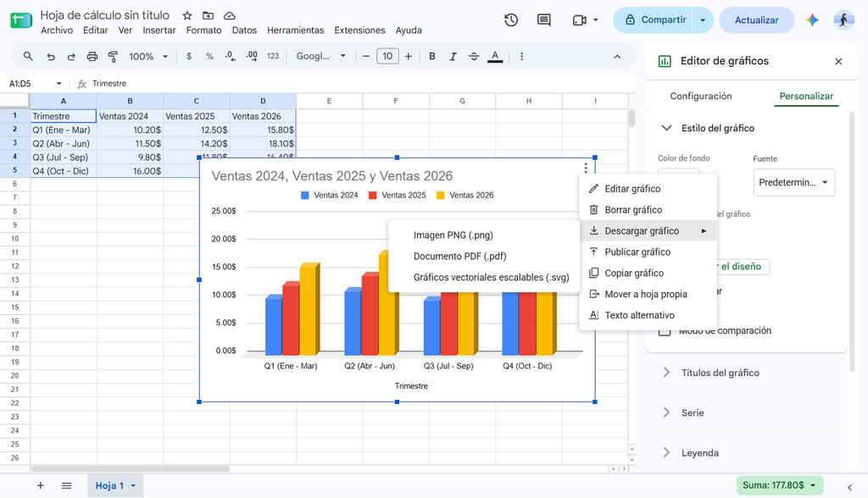Toggle the Modo de comparación checkbox
The image size is (868, 498).
pyautogui.click(x=665, y=331)
